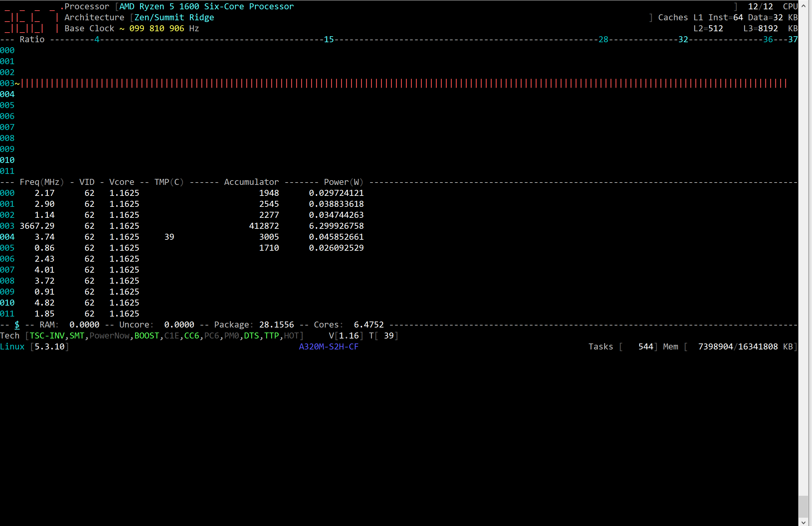Click the Package power value 28.1556
812x526 pixels.
coord(276,325)
